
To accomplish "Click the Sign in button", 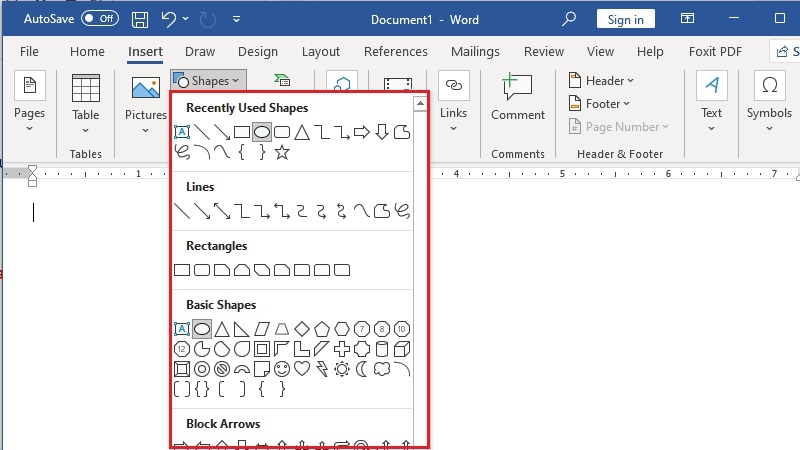I will tap(626, 19).
